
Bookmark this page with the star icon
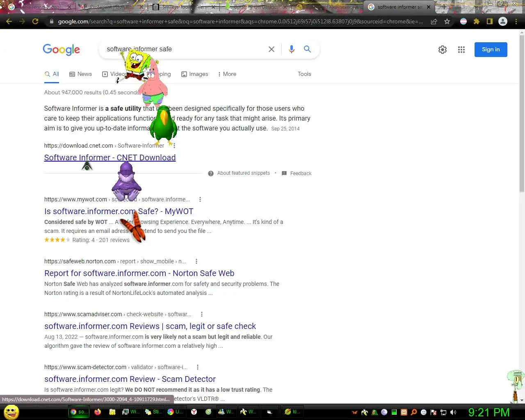point(447,21)
